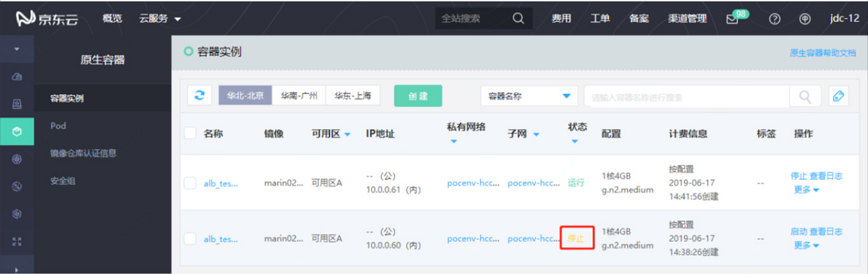Open the private network link in 10.0.0.61 row
868x274 pixels.
(x=474, y=183)
